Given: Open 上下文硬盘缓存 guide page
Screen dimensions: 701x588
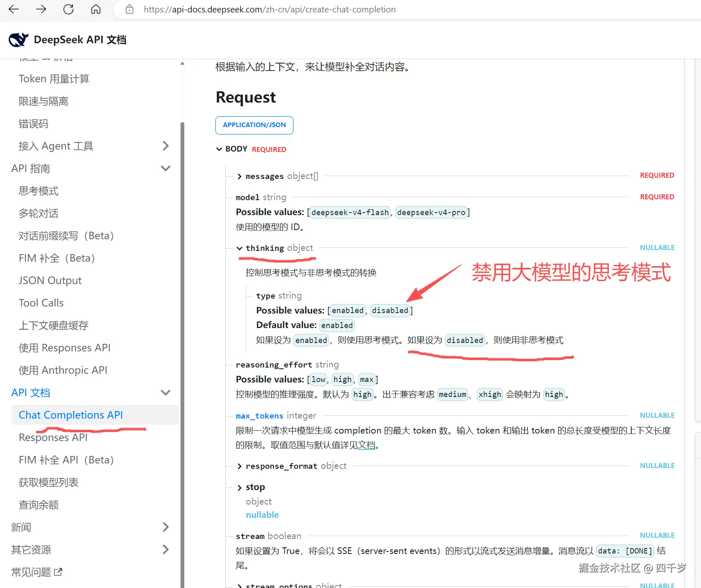Looking at the screenshot, I should [54, 325].
